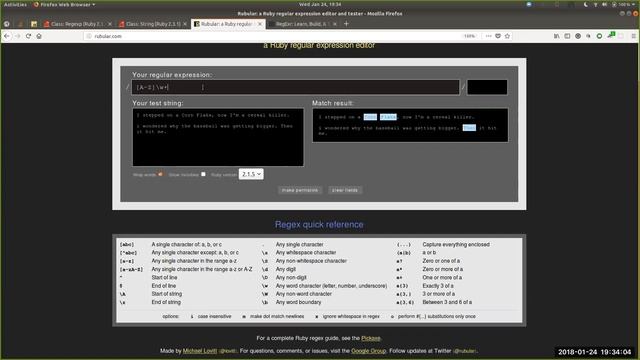Viewport: 640px width, 360px height.
Task: Click the Regex quick reference heading
Action: 319,224
